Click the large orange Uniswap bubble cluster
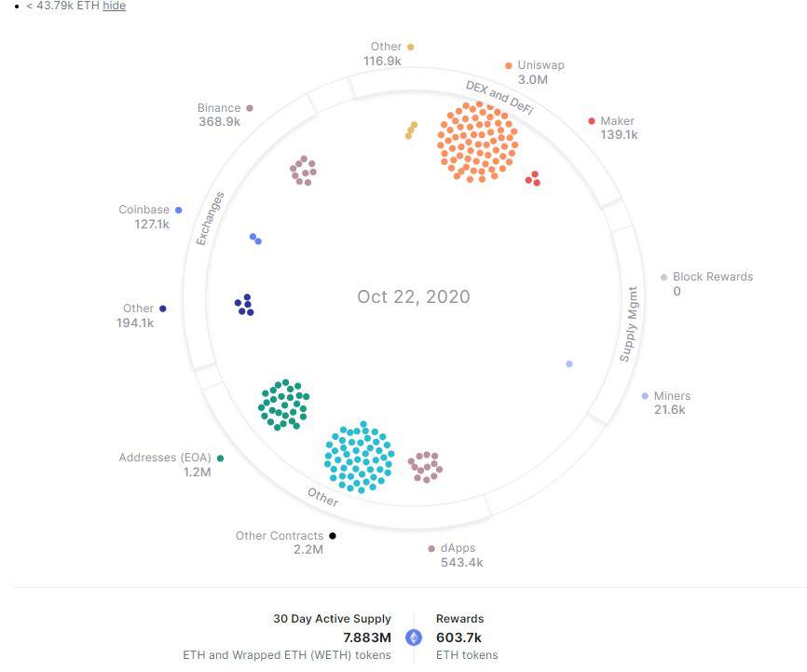 (x=477, y=143)
